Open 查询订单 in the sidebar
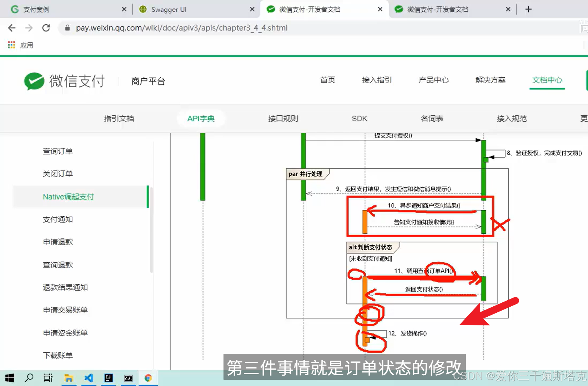588x386 pixels. (x=58, y=151)
